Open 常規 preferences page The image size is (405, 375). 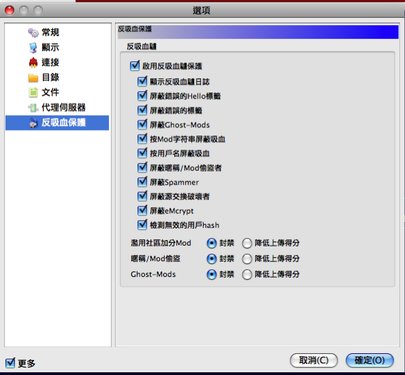(50, 32)
